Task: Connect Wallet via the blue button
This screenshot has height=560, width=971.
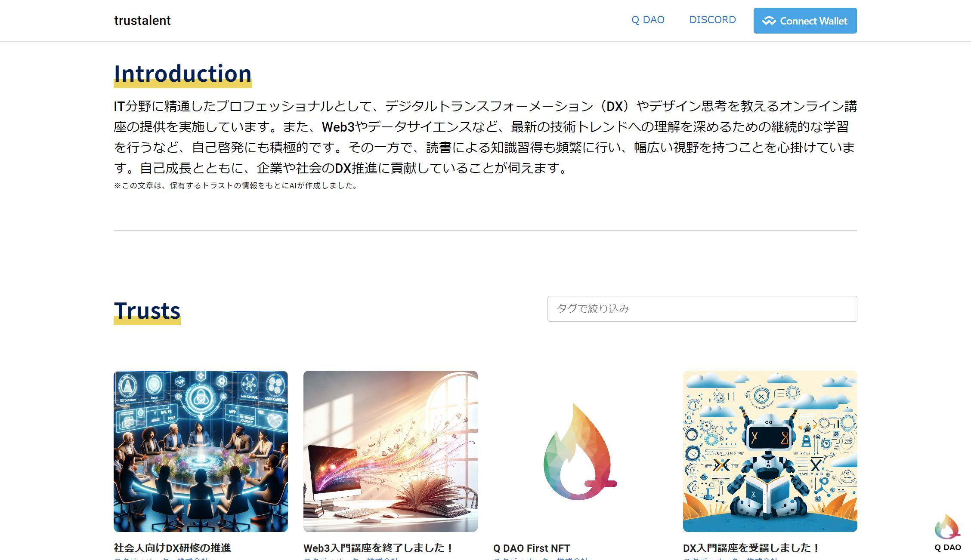Action: pos(805,21)
